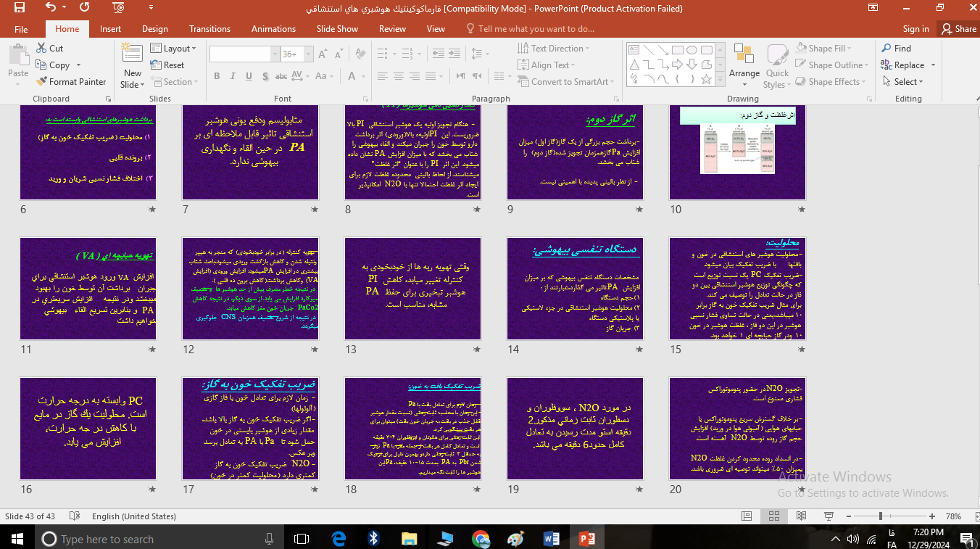Click the Undo arrow icon

pyautogui.click(x=50, y=9)
